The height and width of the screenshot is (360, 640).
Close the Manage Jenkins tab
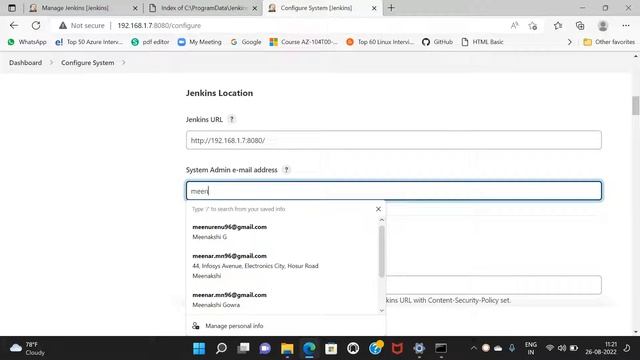135,8
